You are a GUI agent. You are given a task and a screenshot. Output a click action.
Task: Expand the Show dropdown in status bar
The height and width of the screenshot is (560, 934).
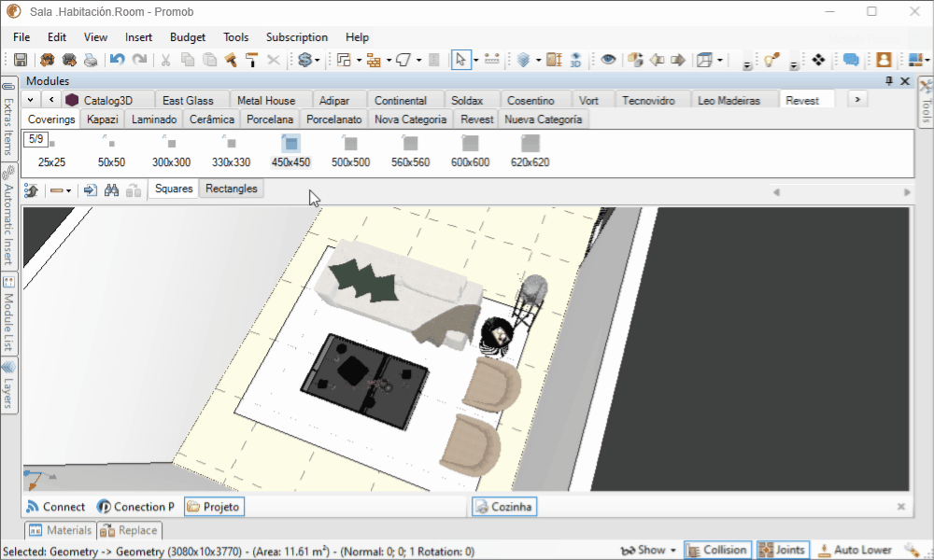[650, 550]
